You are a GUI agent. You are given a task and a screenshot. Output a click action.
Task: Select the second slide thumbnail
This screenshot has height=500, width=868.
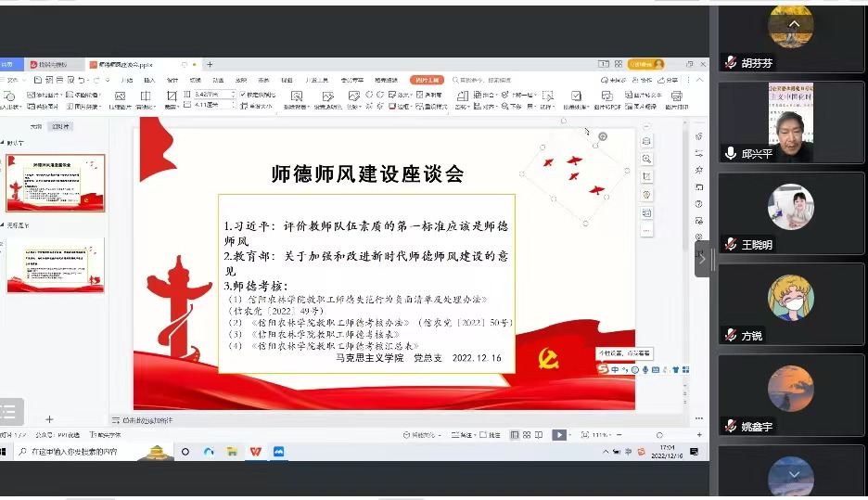click(x=56, y=263)
